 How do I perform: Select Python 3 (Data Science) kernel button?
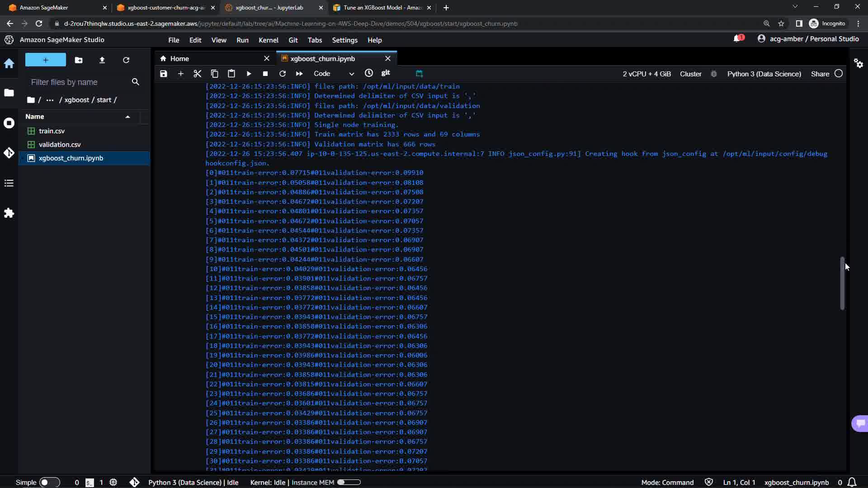pos(764,74)
